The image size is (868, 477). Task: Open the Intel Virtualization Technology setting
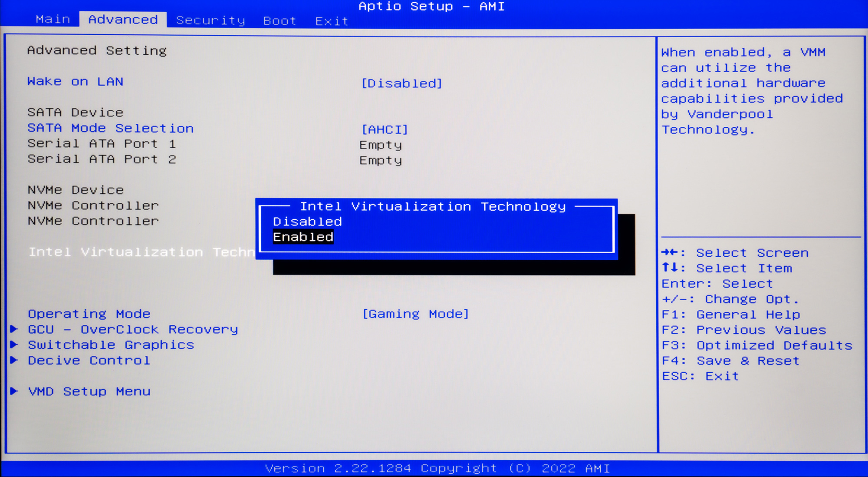(x=141, y=252)
